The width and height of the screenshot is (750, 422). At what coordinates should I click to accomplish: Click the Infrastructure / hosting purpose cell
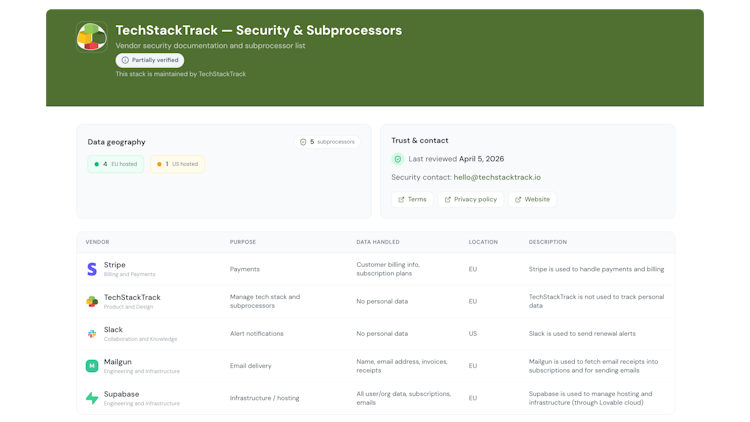(265, 398)
